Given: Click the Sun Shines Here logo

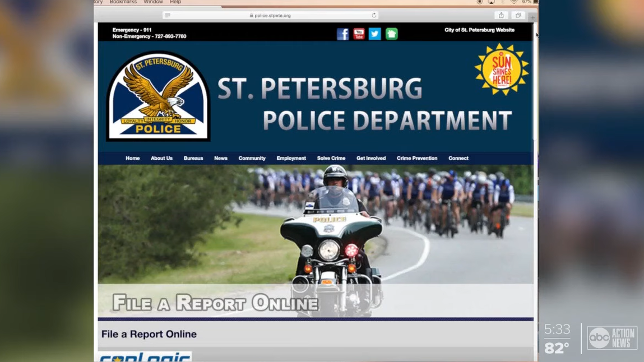Looking at the screenshot, I should [501, 69].
